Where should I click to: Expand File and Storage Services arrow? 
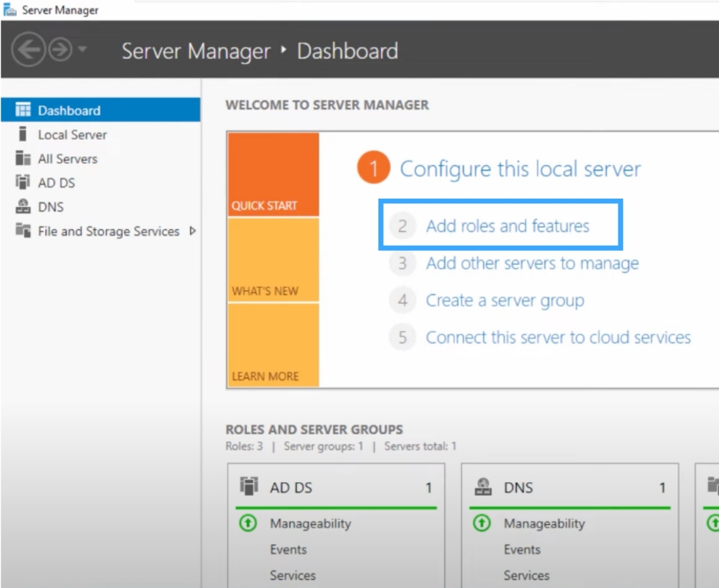[x=192, y=231]
